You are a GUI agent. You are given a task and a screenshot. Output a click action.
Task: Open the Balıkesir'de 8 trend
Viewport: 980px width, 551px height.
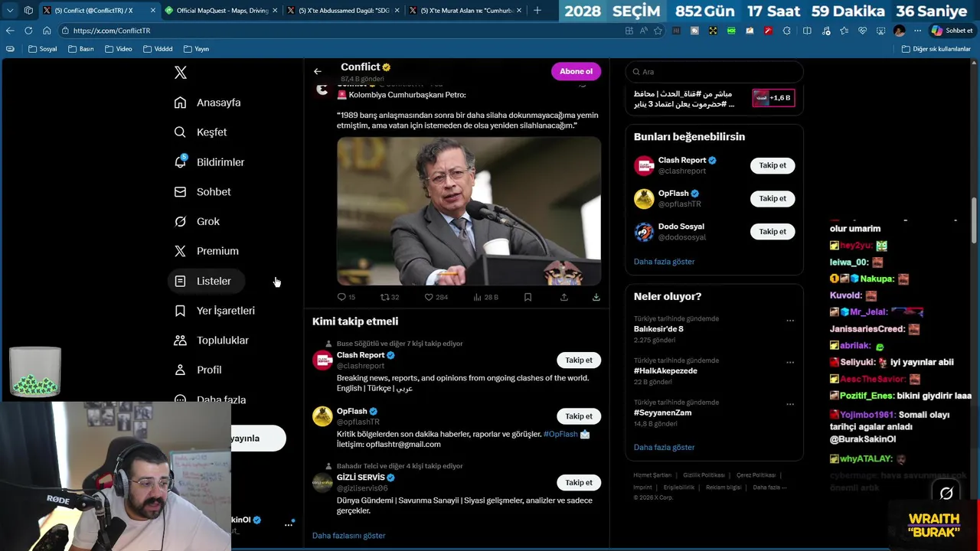click(x=658, y=329)
